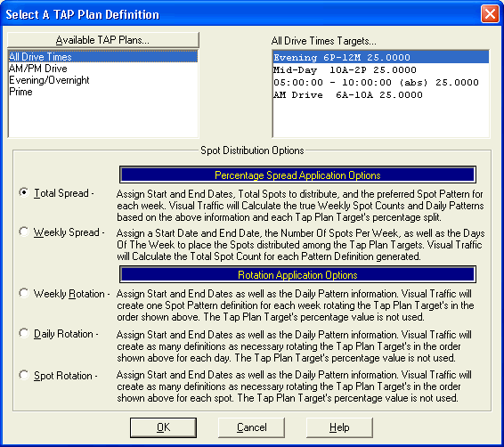Choose the Daily Rotation option

coord(24,333)
